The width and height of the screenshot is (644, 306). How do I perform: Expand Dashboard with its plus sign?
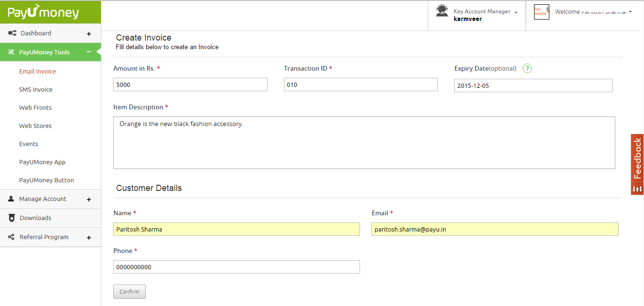[x=89, y=34]
